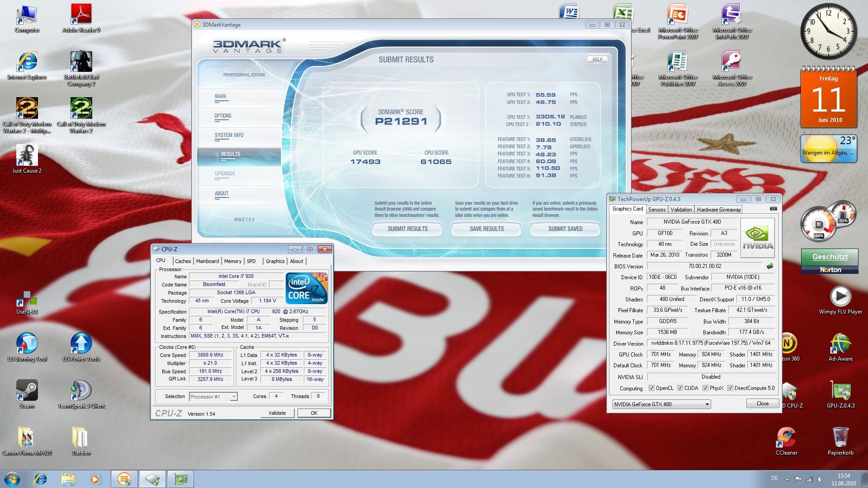The width and height of the screenshot is (868, 488).
Task: Open Canon Pixma MP620 folder icon
Action: [x=27, y=441]
